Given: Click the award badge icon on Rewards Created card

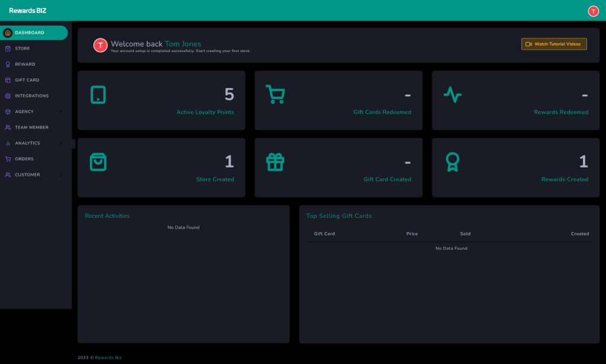Looking at the screenshot, I should tap(452, 162).
